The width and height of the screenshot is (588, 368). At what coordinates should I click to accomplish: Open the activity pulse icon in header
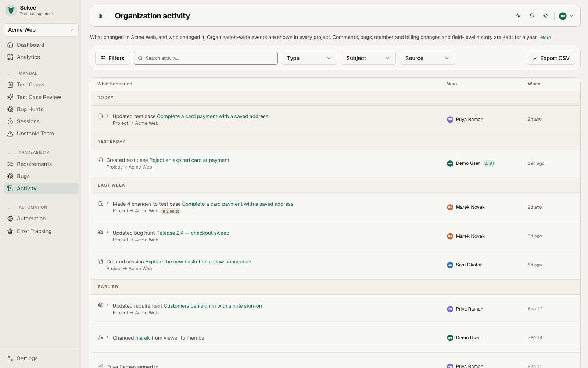518,16
